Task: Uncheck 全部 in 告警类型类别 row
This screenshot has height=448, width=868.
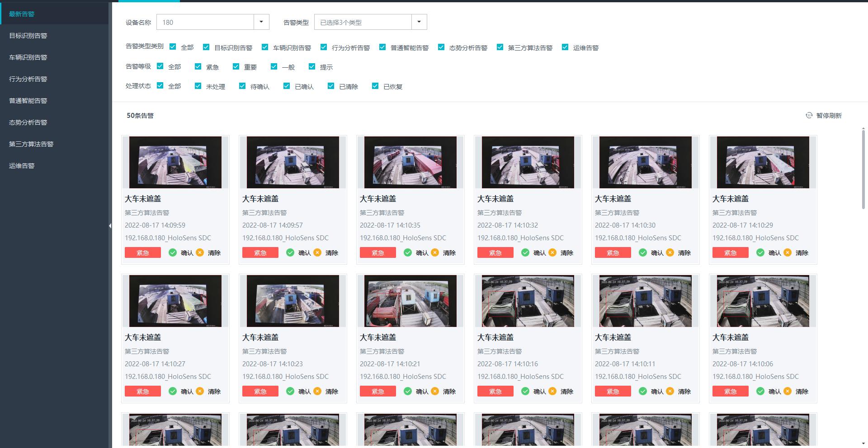Action: 173,47
